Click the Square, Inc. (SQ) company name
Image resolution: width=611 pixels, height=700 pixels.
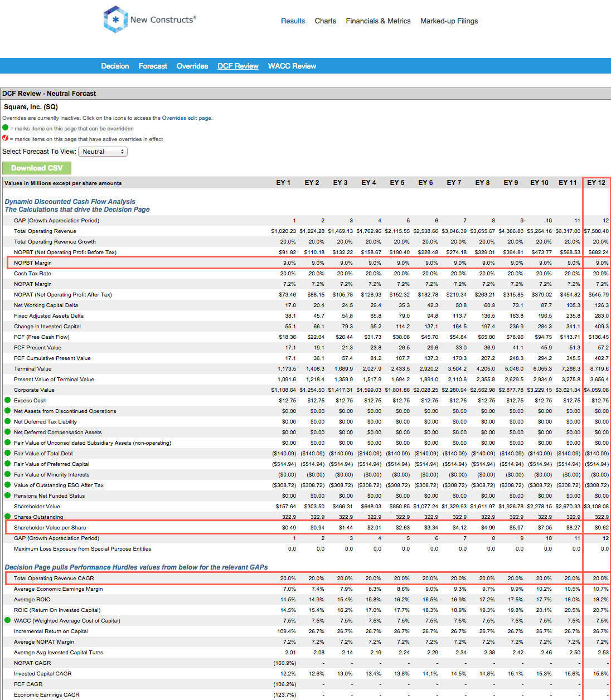click(31, 107)
